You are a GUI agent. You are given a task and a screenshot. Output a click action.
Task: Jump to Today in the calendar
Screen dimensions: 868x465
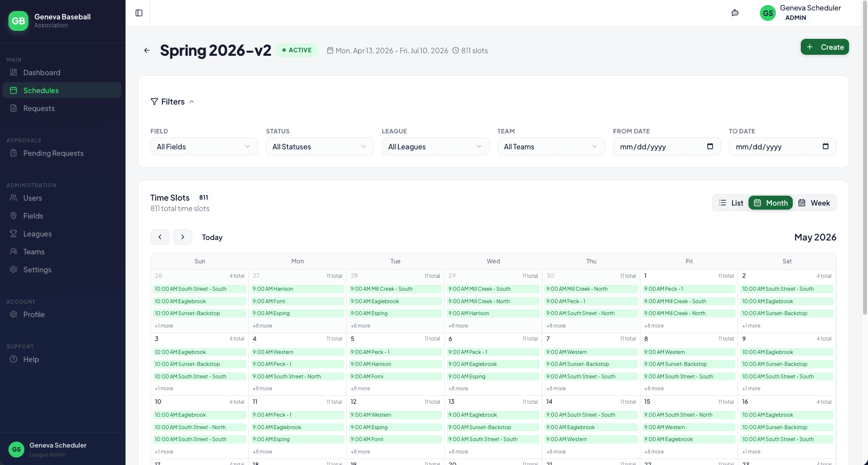[212, 237]
